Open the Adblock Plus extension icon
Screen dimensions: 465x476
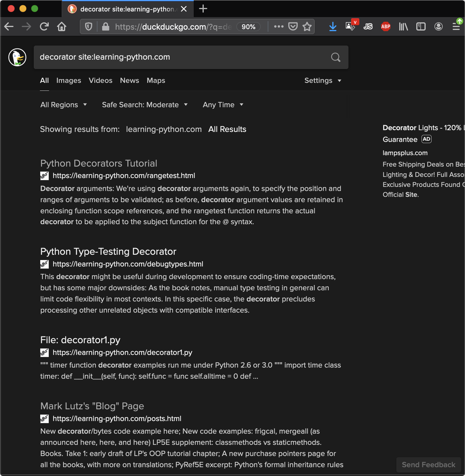coord(385,27)
